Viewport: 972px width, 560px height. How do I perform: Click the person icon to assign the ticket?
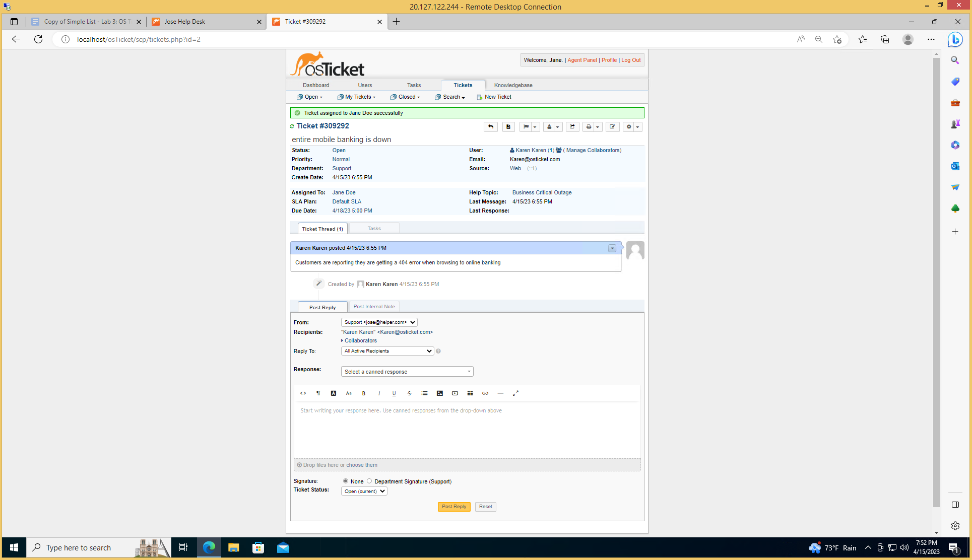[549, 126]
